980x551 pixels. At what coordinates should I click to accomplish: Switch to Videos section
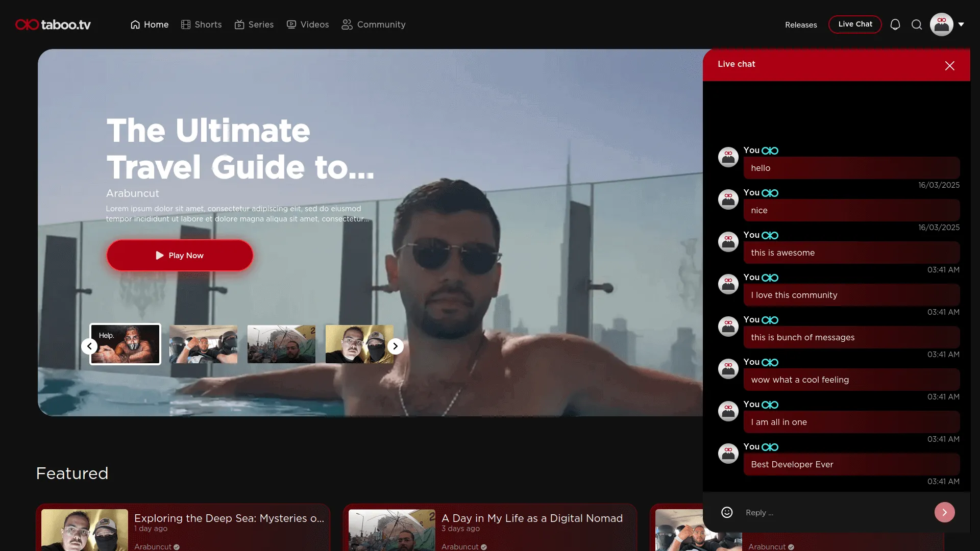pyautogui.click(x=308, y=24)
